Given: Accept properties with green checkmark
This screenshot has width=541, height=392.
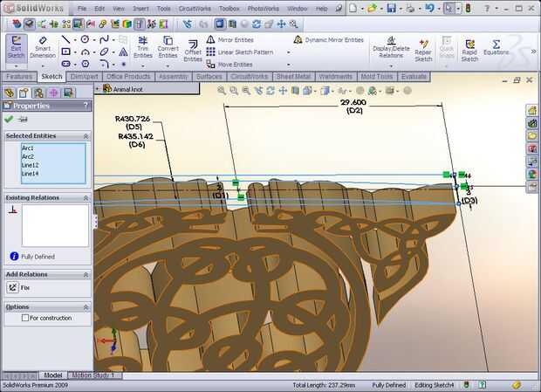Looking at the screenshot, I should coord(9,120).
